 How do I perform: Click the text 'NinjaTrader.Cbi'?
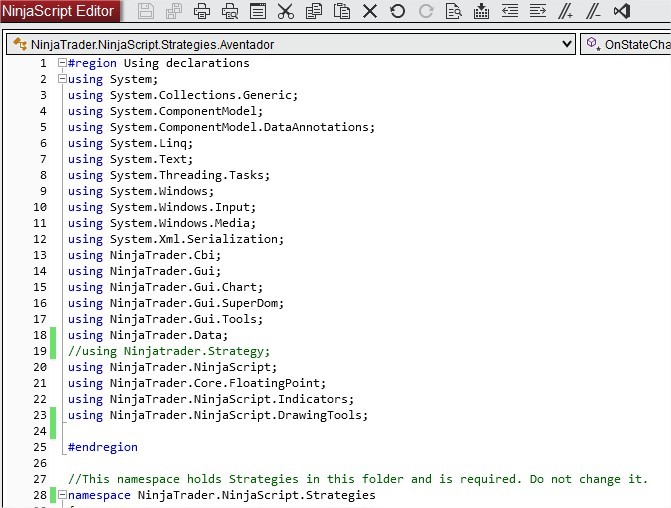[162, 255]
